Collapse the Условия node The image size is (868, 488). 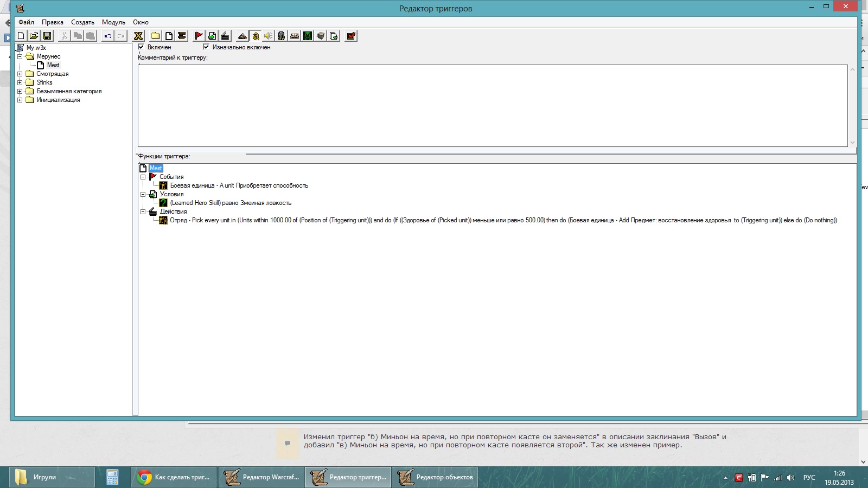click(143, 194)
